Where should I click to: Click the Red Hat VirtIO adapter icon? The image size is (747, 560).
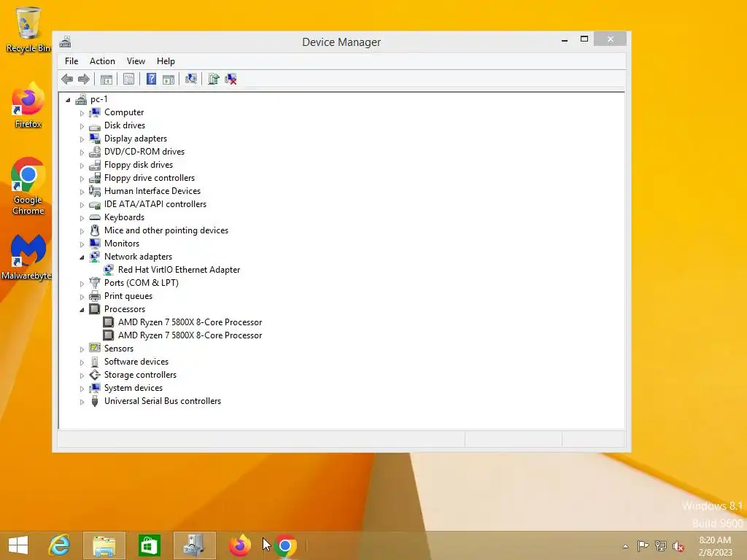(x=109, y=270)
